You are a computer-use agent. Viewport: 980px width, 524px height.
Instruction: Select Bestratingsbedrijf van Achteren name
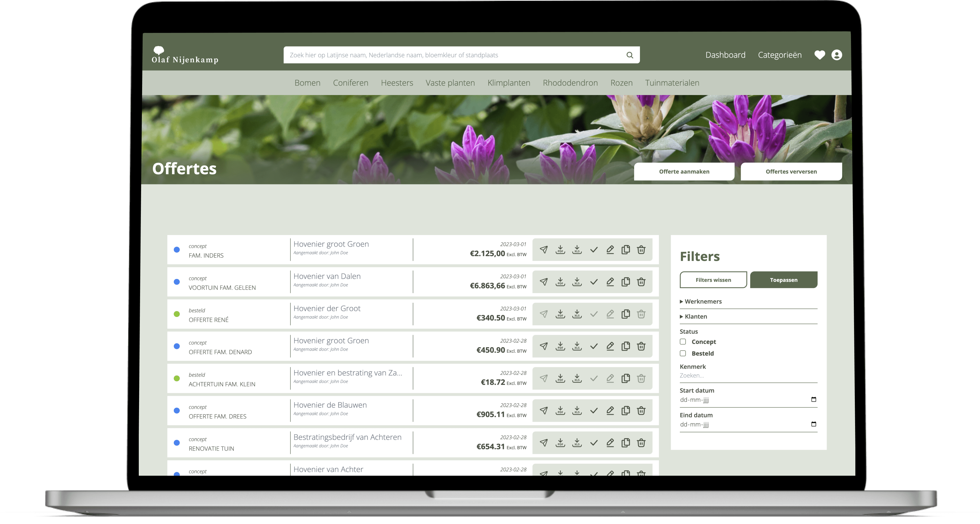pyautogui.click(x=347, y=437)
